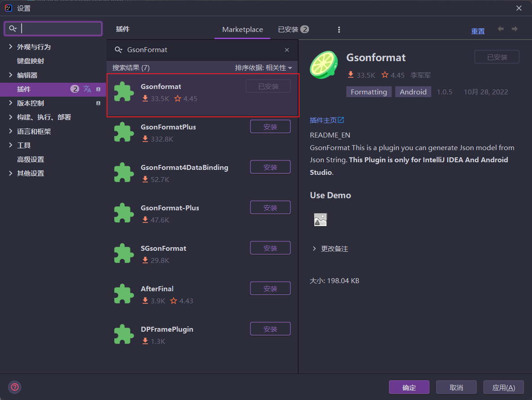Expand the 外观与行为 settings group

point(10,47)
